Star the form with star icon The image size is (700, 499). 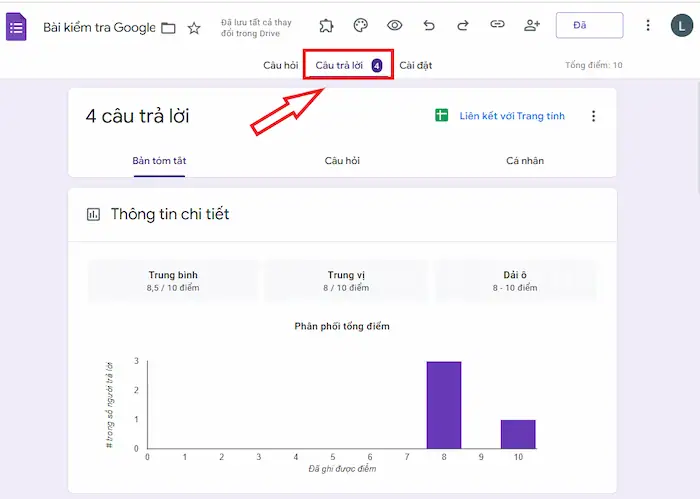pos(194,27)
